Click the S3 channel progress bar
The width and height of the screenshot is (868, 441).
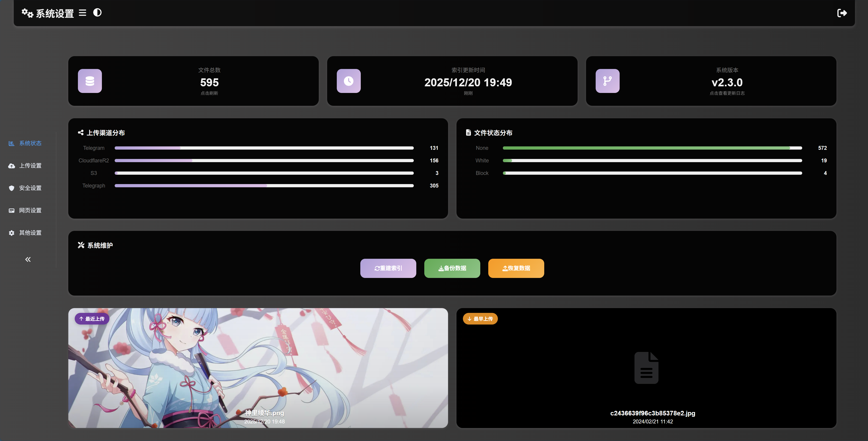pyautogui.click(x=264, y=173)
